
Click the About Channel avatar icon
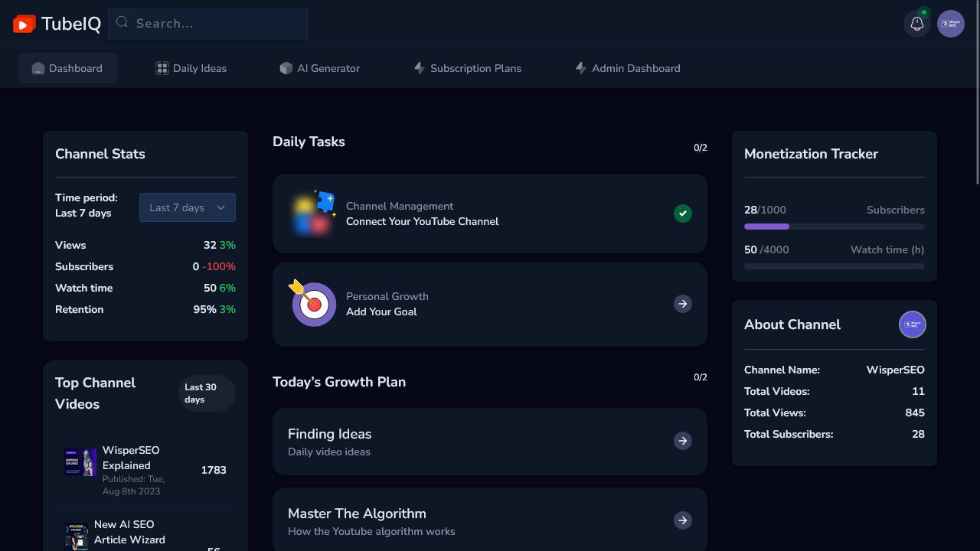click(x=912, y=324)
